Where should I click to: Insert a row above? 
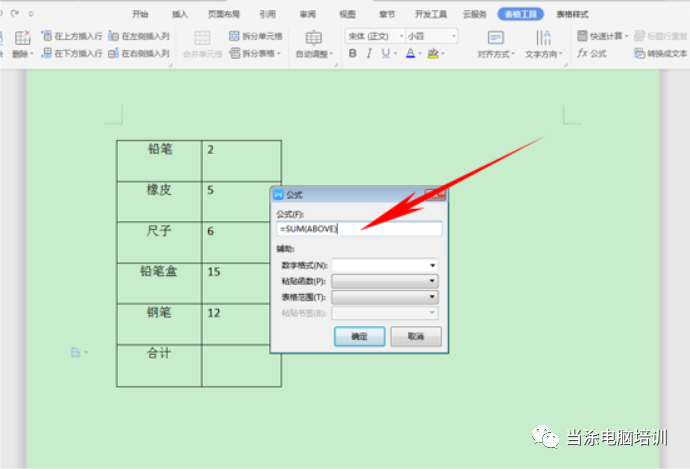click(72, 36)
